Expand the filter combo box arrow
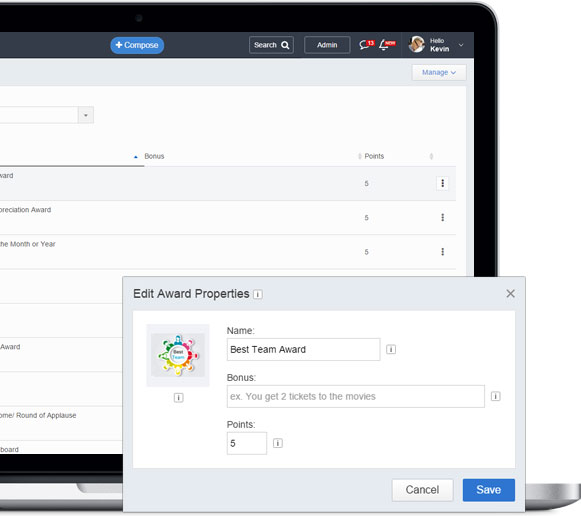The height and width of the screenshot is (516, 581). pyautogui.click(x=86, y=115)
